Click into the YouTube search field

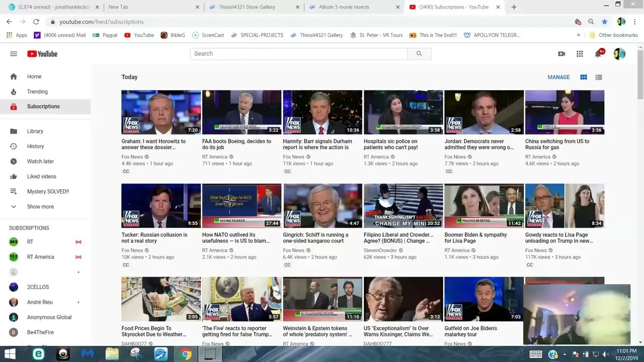coord(299,54)
